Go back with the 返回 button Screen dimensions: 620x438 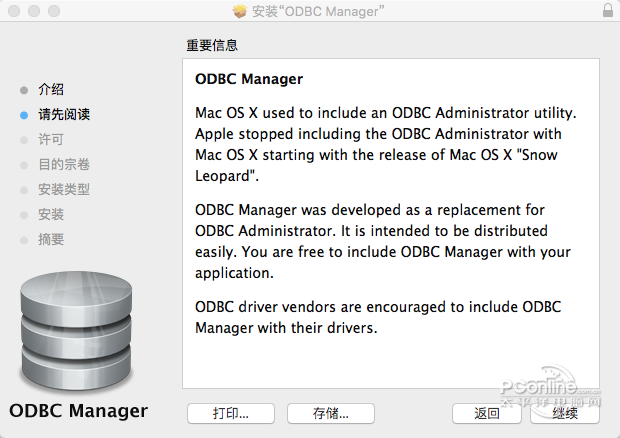(x=487, y=413)
